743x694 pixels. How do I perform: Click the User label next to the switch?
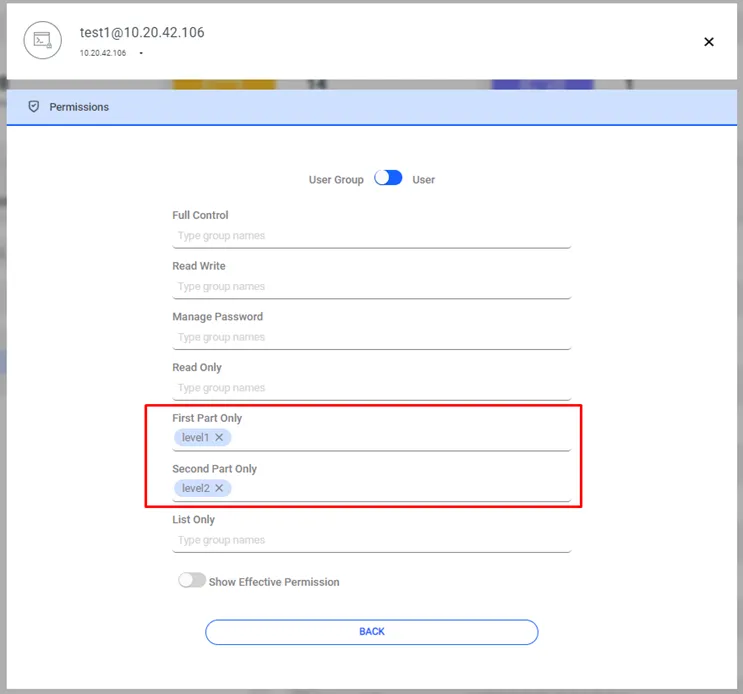pos(423,180)
